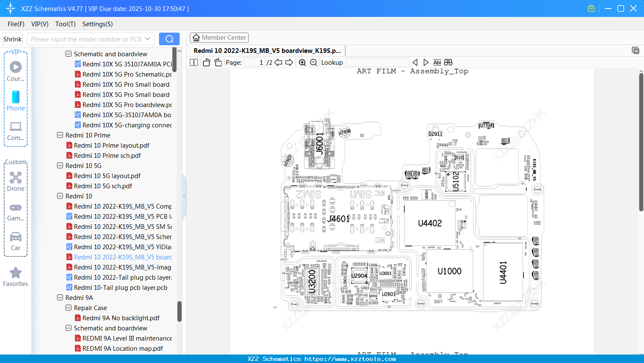Collapse the Redmi 10 tree node

tap(60, 196)
